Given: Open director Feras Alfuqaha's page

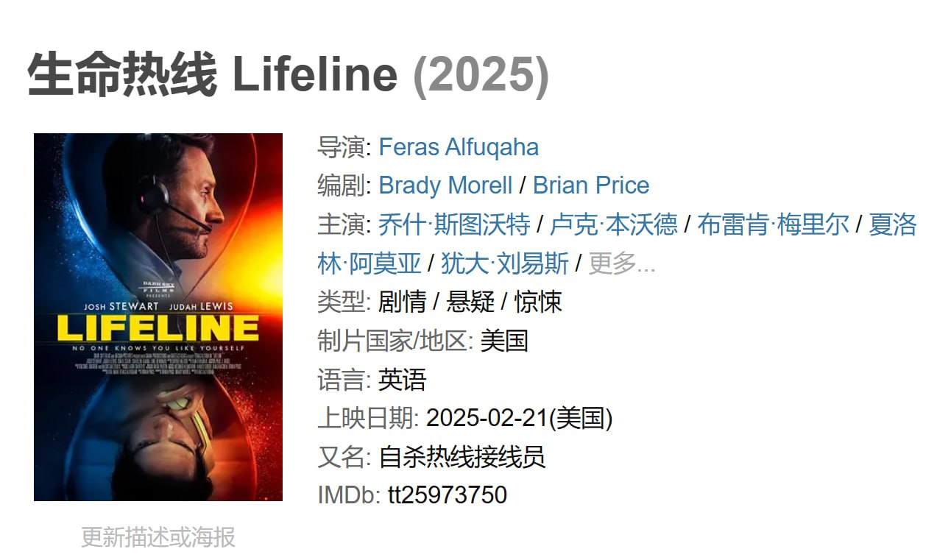Looking at the screenshot, I should pos(459,147).
